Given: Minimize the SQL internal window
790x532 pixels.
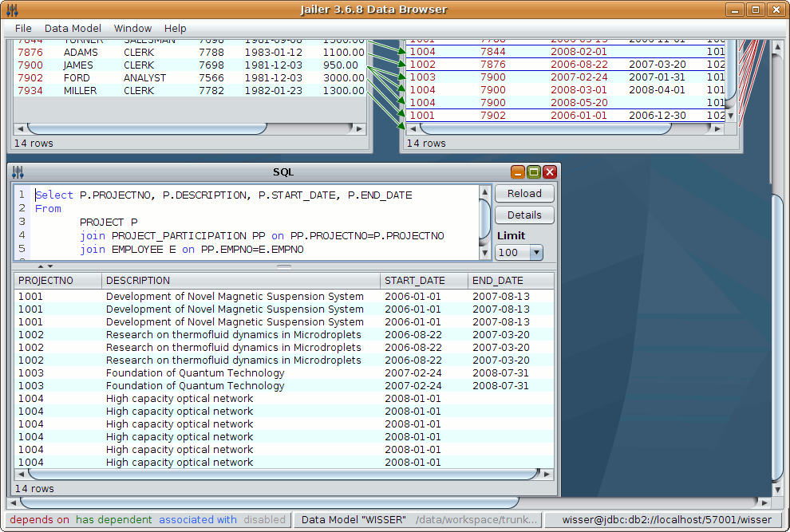Looking at the screenshot, I should coord(518,172).
